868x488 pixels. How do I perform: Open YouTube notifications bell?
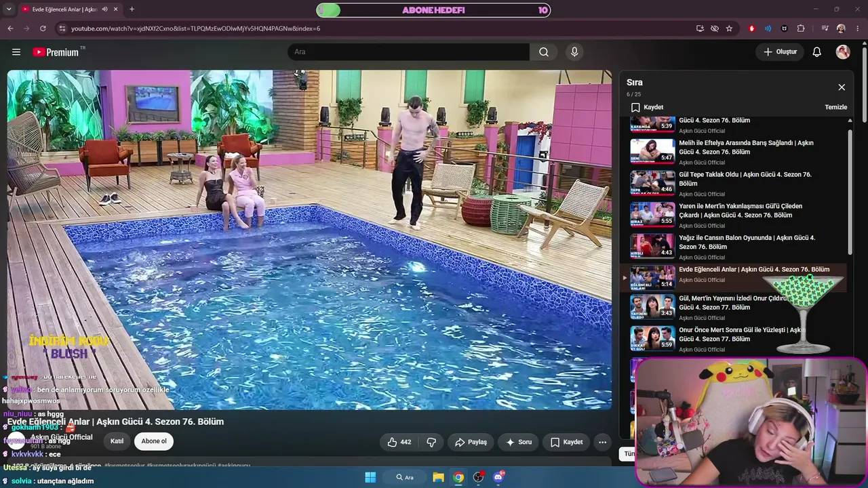pyautogui.click(x=817, y=52)
